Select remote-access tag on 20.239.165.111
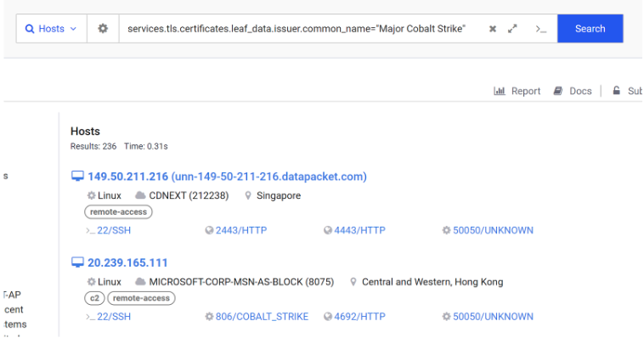The height and width of the screenshot is (338, 644). point(141,298)
